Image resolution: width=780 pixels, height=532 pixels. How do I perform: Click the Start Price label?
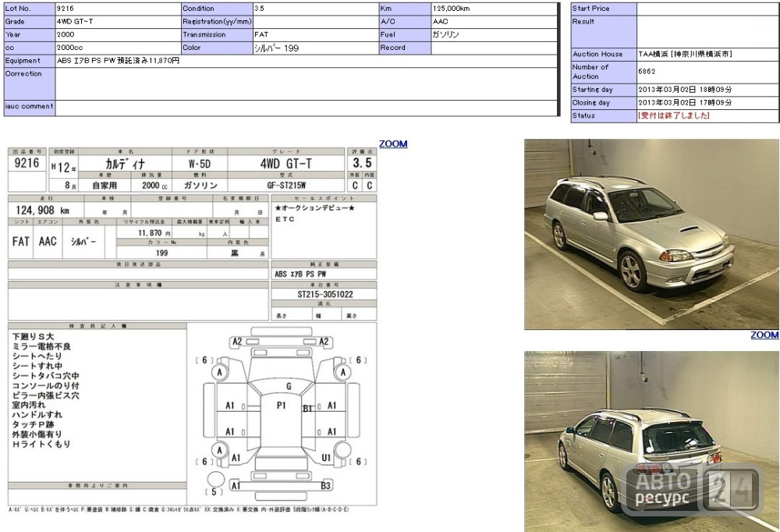point(590,9)
